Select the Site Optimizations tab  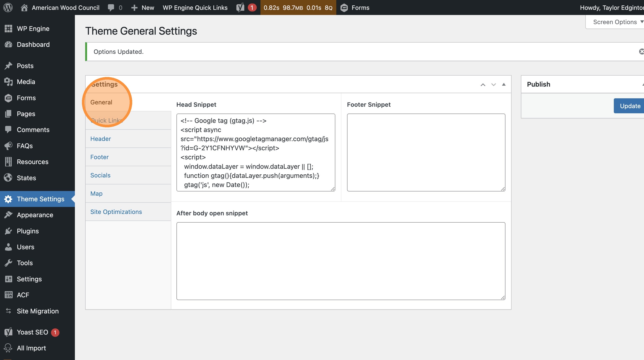(116, 212)
